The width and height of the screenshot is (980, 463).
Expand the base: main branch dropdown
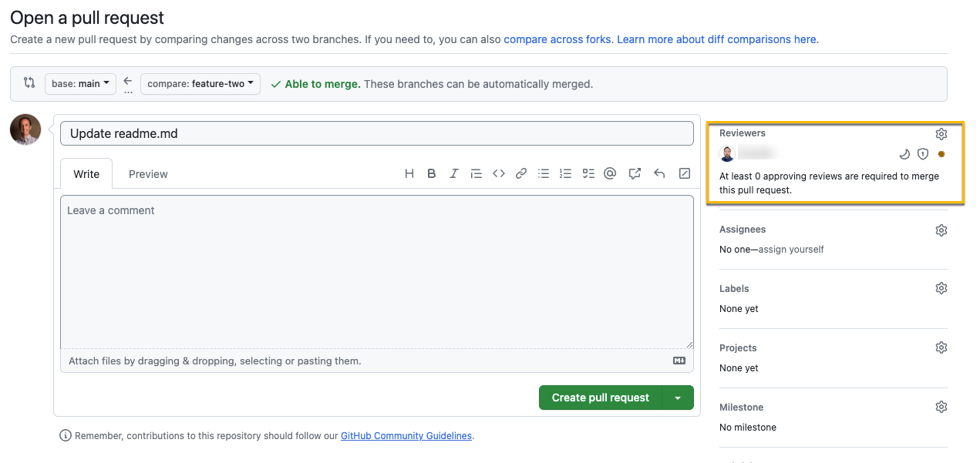[x=80, y=84]
